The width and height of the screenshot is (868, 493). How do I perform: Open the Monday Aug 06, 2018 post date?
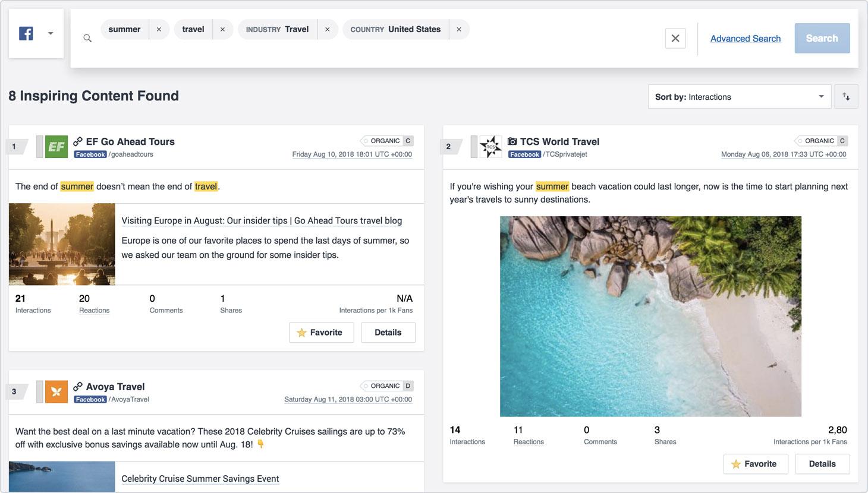coord(784,154)
